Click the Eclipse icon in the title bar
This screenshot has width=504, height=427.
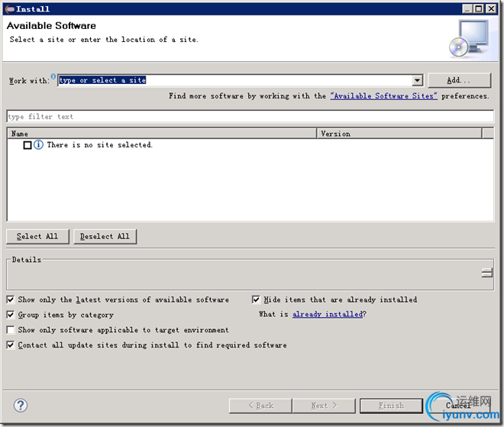click(x=10, y=9)
